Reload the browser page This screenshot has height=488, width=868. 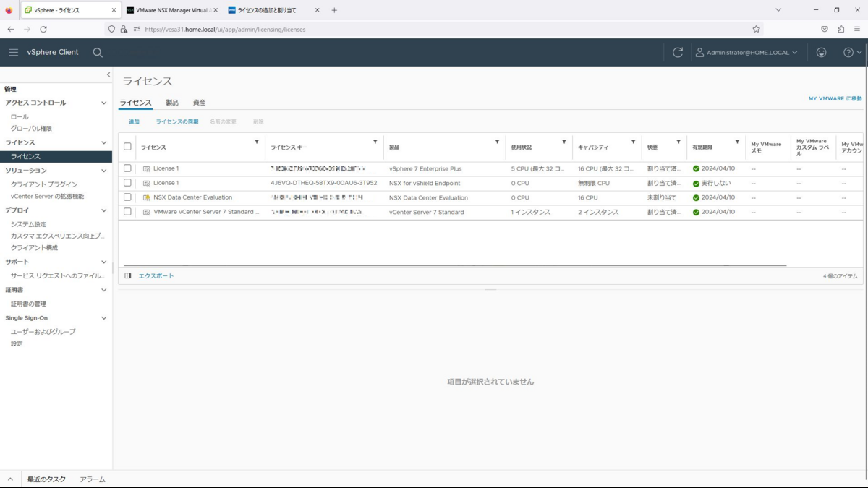pos(43,29)
